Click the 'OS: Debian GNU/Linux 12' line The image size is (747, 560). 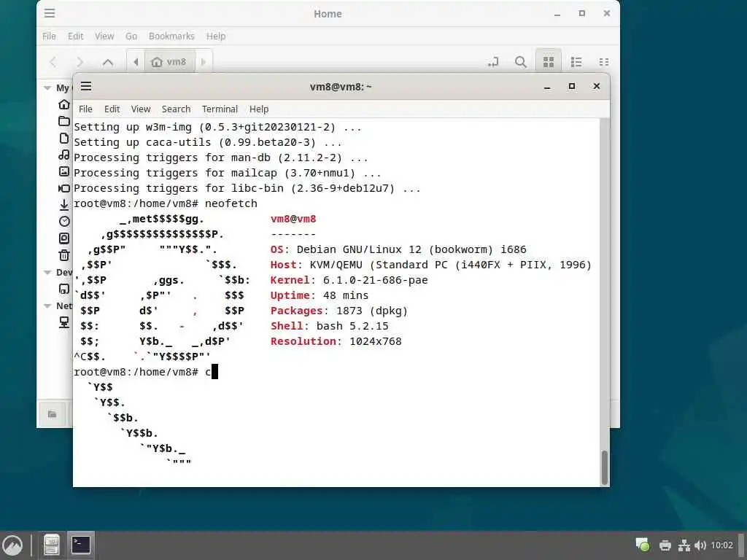coord(398,249)
